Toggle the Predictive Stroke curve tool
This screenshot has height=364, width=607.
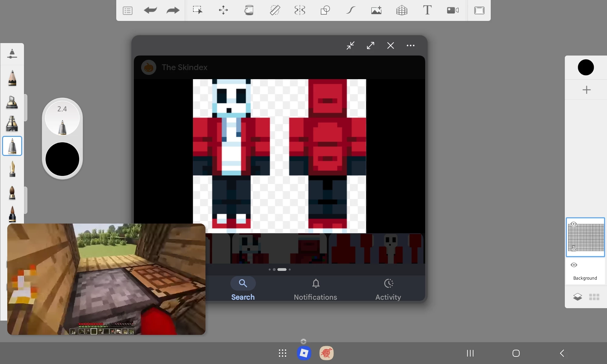[x=351, y=10]
